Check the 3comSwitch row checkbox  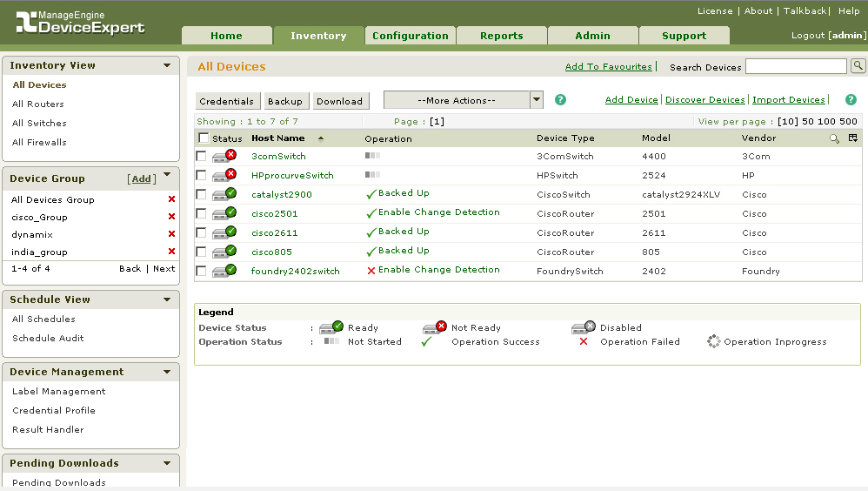[x=201, y=157]
